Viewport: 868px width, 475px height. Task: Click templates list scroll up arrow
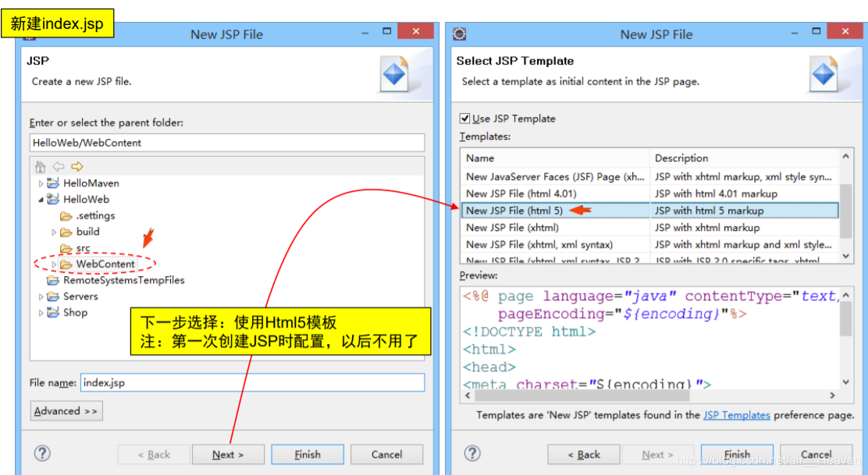point(846,157)
